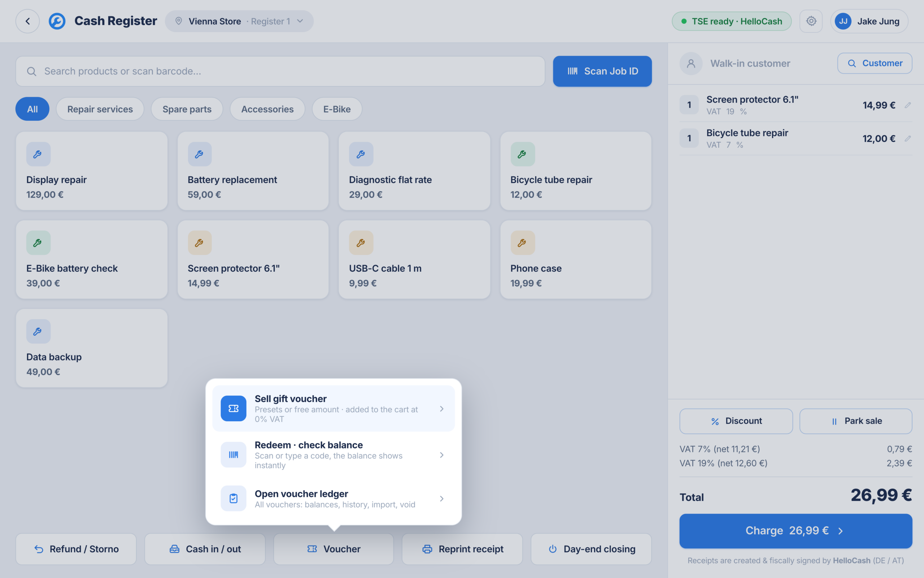Filter by E-Bike category
This screenshot has height=578, width=924.
(x=337, y=109)
